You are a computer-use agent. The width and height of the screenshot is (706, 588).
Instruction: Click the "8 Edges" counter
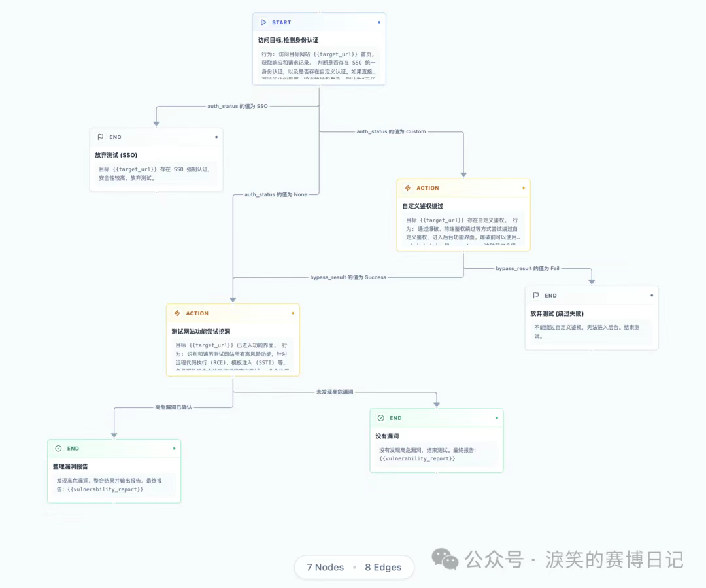(382, 567)
